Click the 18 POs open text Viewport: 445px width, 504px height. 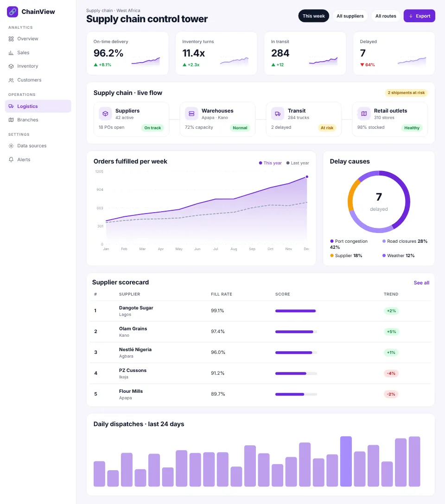tap(112, 127)
